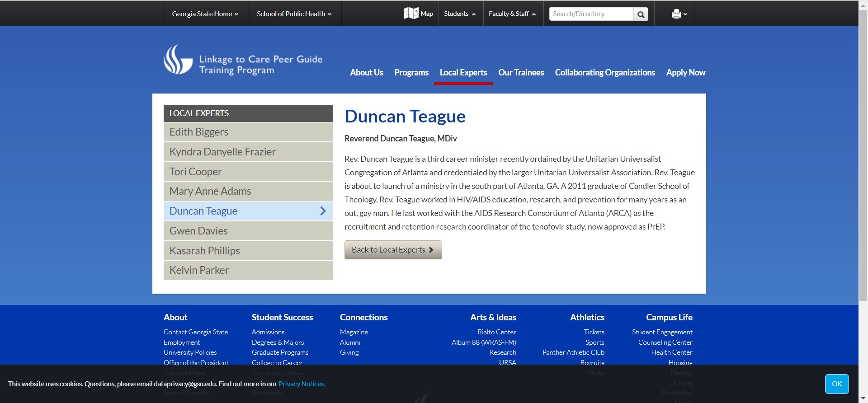The height and width of the screenshot is (403, 868).
Task: Click the campus Map icon
Action: pos(411,14)
